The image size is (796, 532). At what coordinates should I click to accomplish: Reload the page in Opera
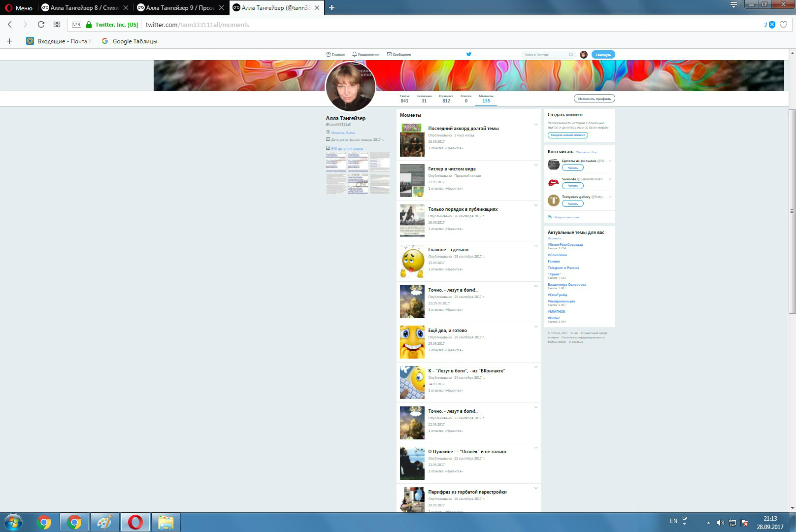tap(41, 25)
